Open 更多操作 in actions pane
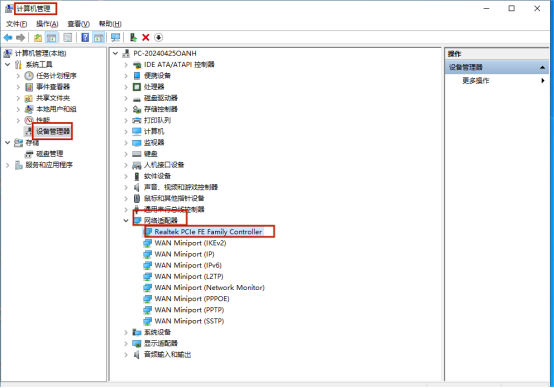Screen dimensions: 554x388 click(476, 81)
